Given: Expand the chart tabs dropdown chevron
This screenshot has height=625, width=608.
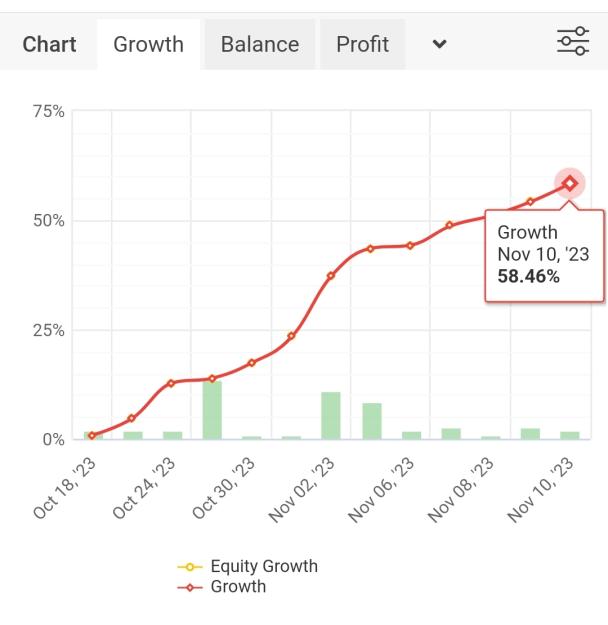Looking at the screenshot, I should pyautogui.click(x=439, y=44).
